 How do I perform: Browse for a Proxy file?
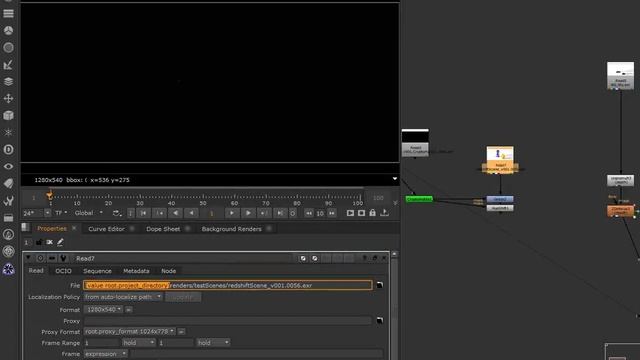[x=380, y=320]
